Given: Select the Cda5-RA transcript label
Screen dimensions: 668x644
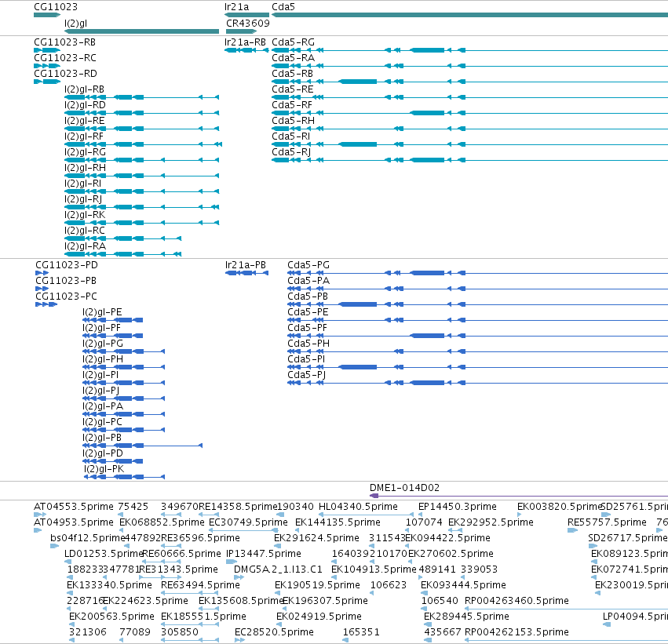Looking at the screenshot, I should click(293, 58).
